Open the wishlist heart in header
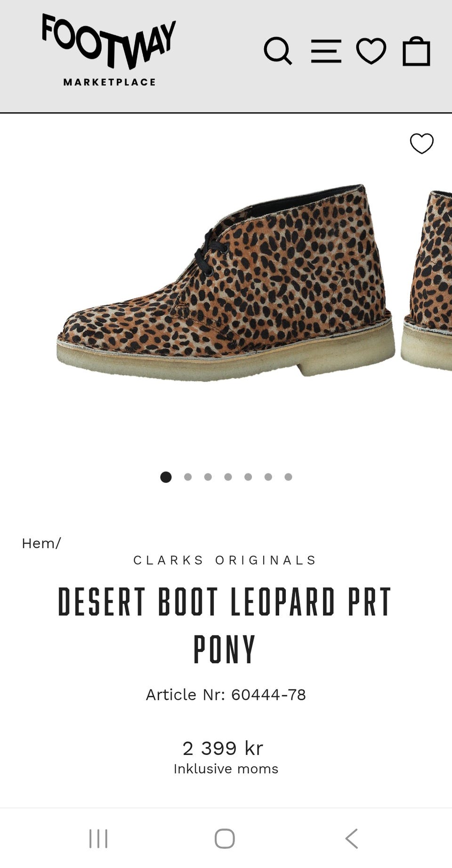452x868 pixels. pos(371,51)
